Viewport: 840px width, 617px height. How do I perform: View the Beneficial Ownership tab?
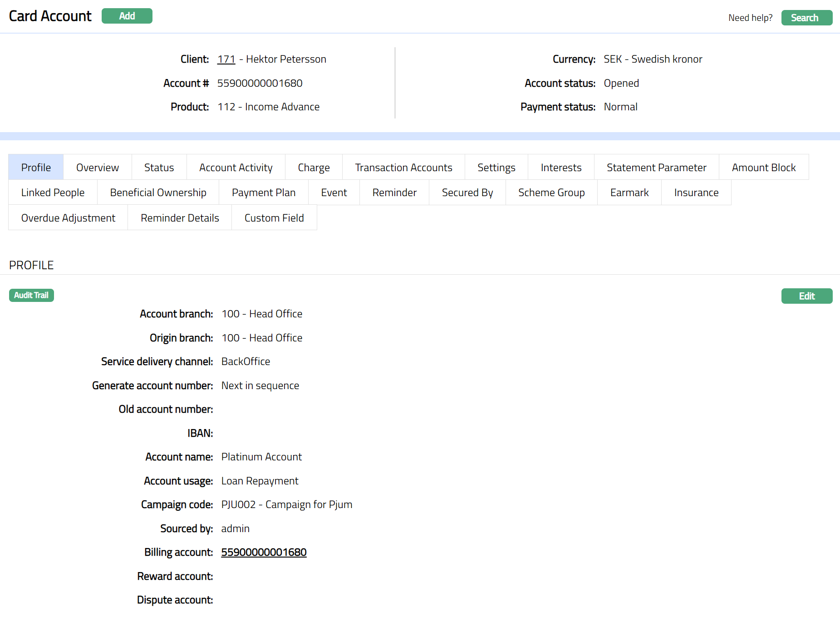pos(158,193)
